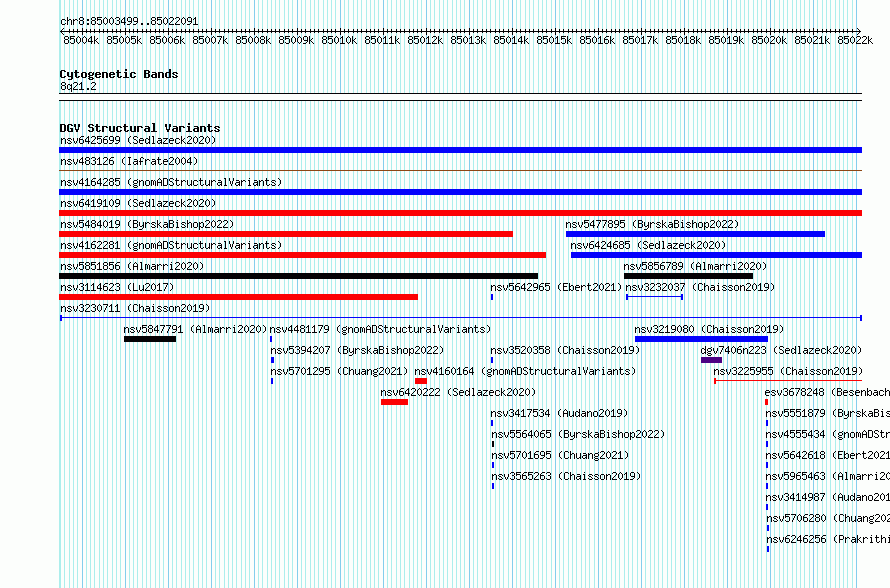
Task: Click the nsv4481179 gnomADStructuralVariants label
Action: point(380,329)
